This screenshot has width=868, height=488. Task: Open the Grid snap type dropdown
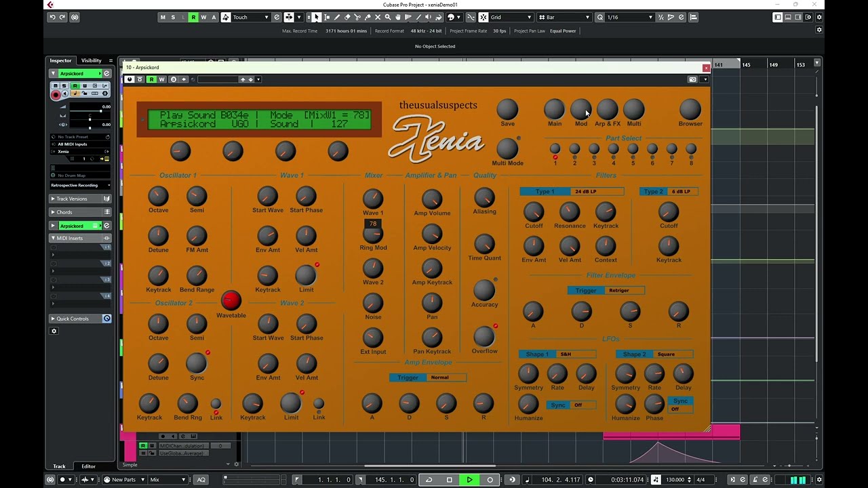[511, 17]
